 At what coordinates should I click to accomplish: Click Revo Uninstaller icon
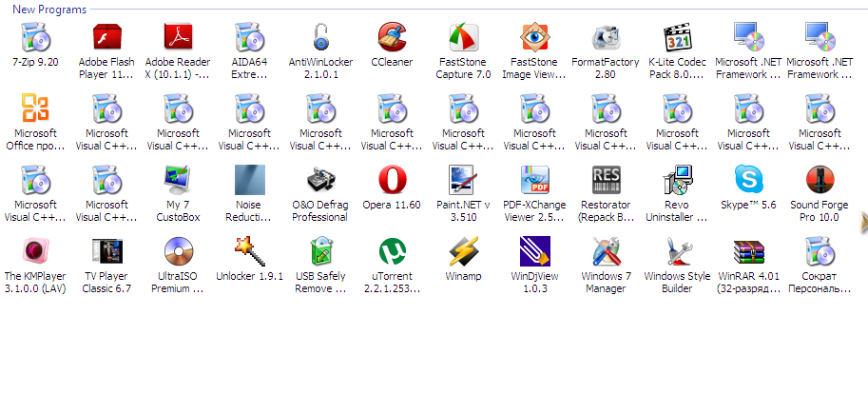coord(678,180)
